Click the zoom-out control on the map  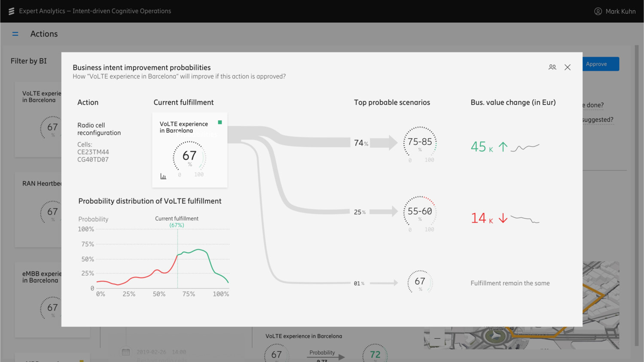[437, 338]
